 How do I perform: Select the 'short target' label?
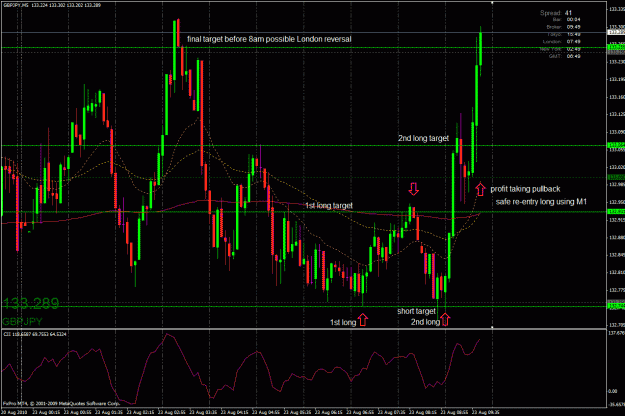click(x=416, y=311)
